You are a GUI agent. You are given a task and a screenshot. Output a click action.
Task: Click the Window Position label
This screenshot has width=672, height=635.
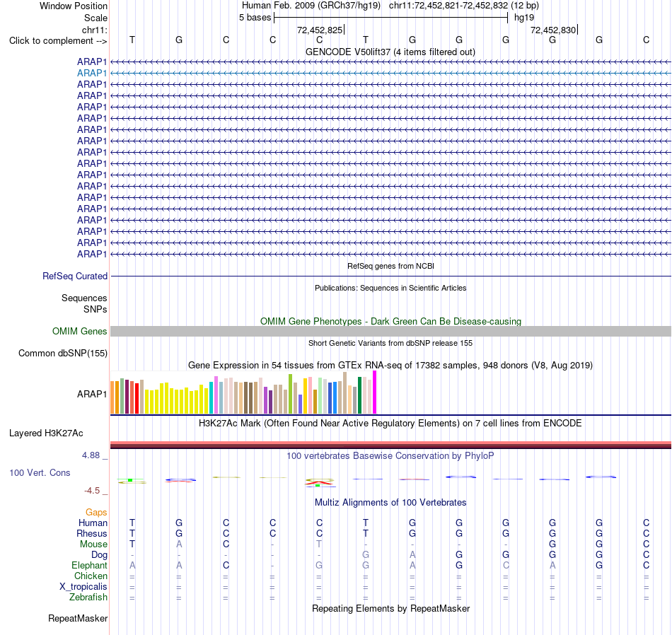click(74, 6)
